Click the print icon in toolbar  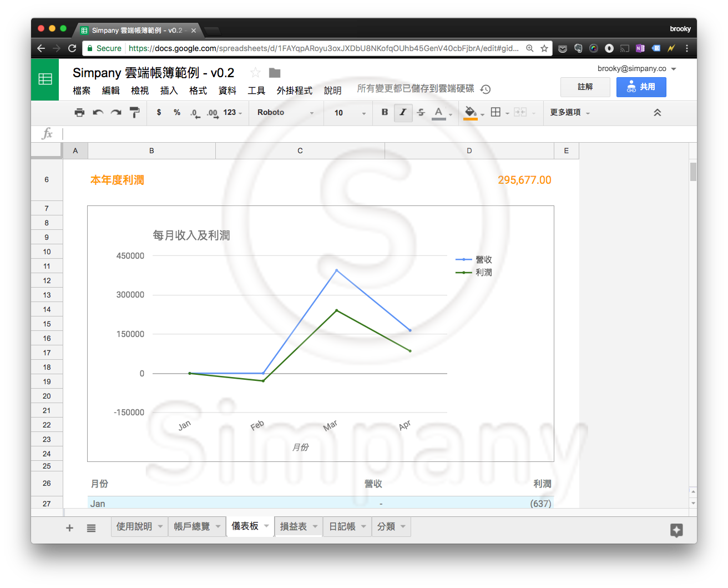pos(79,113)
